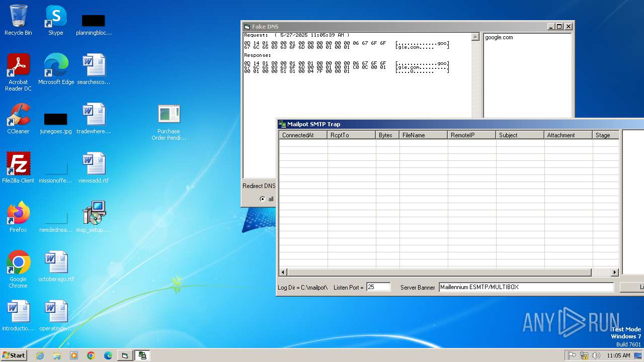
Task: Switch to Fake DNS taskbar button
Action: pyautogui.click(x=125, y=355)
